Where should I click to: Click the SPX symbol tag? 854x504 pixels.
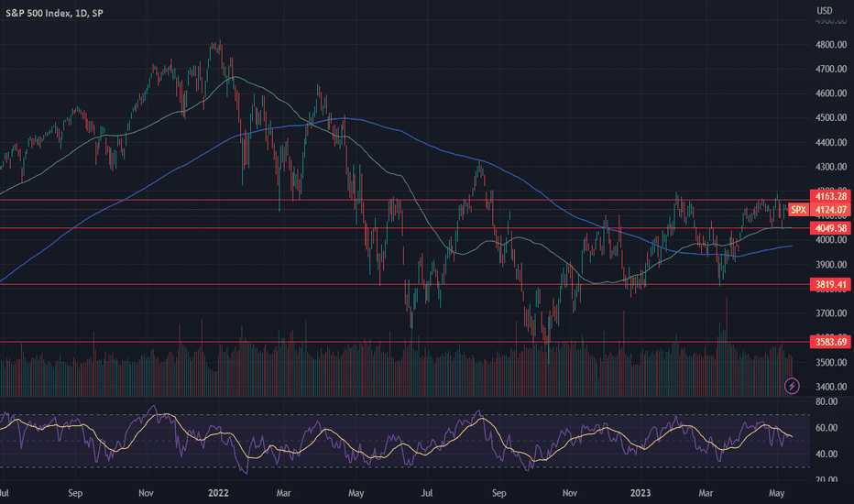(x=798, y=210)
